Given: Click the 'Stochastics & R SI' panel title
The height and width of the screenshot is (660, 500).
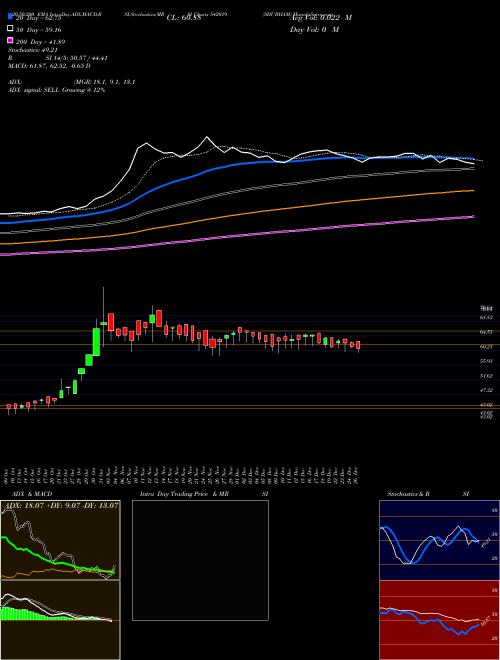Looking at the screenshot, I should [428, 494].
